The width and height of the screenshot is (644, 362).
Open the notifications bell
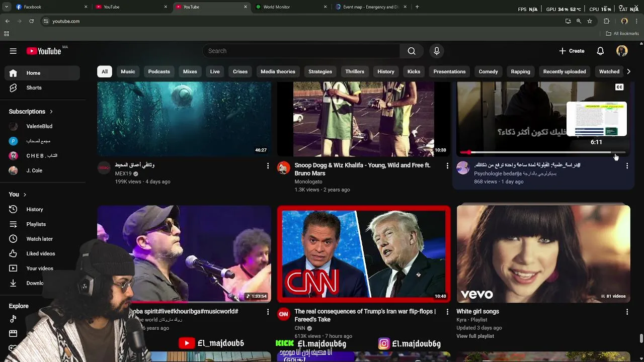coord(600,51)
